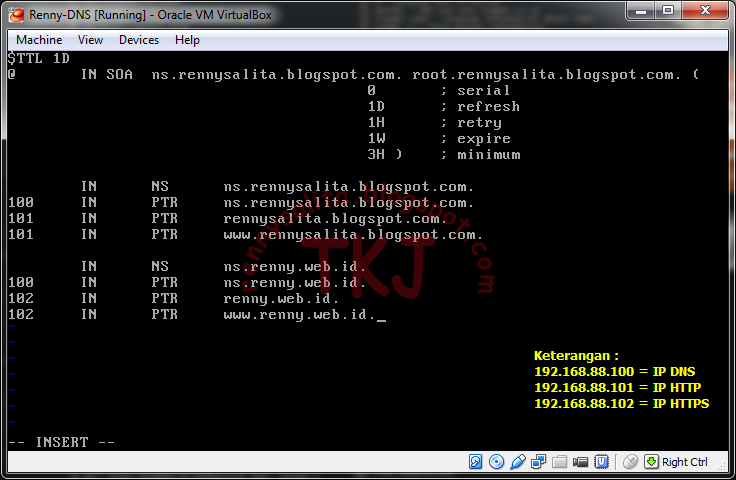Click the video capture indicator icon
736x480 pixels.
tap(580, 462)
